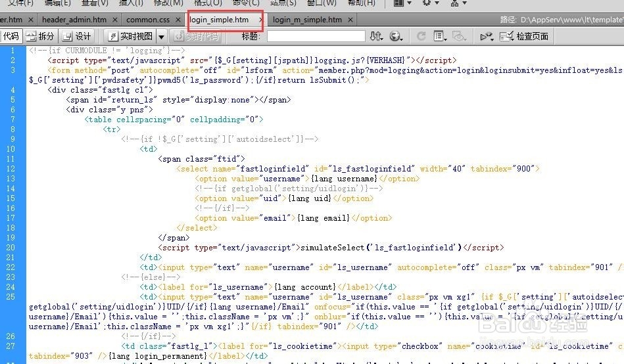Click the Refresh design view icon
Screen dimensions: 624x364
(x=421, y=36)
